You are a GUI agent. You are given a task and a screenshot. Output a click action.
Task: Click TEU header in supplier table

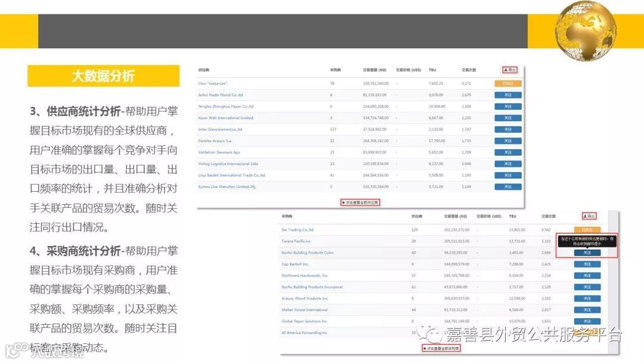tap(432, 70)
